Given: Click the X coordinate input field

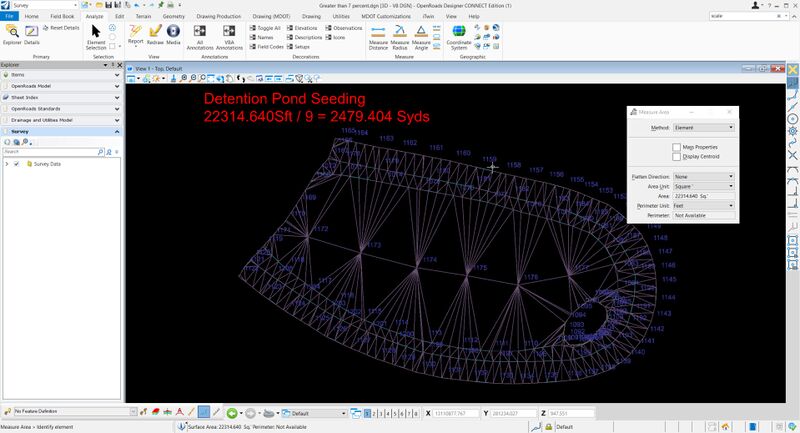Looking at the screenshot, I should pyautogui.click(x=456, y=413).
